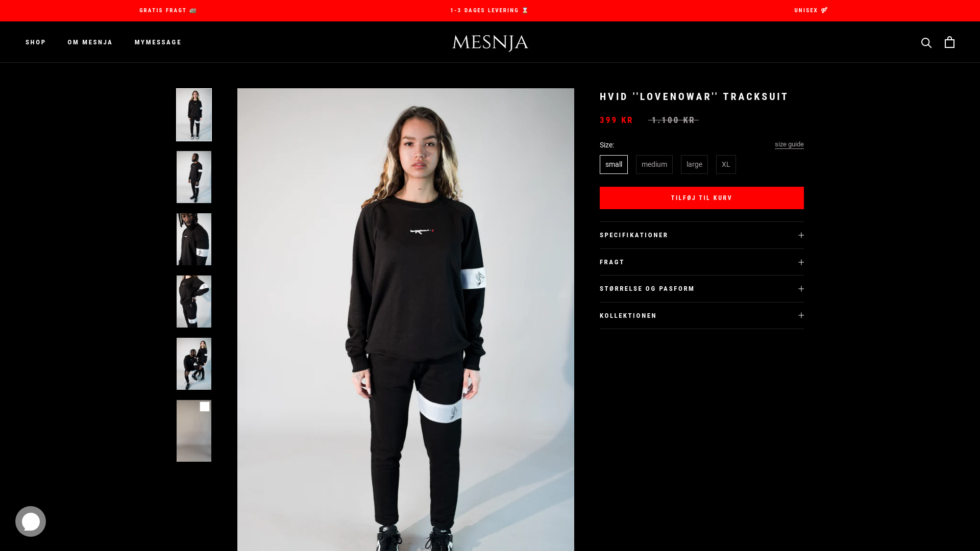Select size medium
Image resolution: width=980 pixels, height=551 pixels.
coord(654,164)
